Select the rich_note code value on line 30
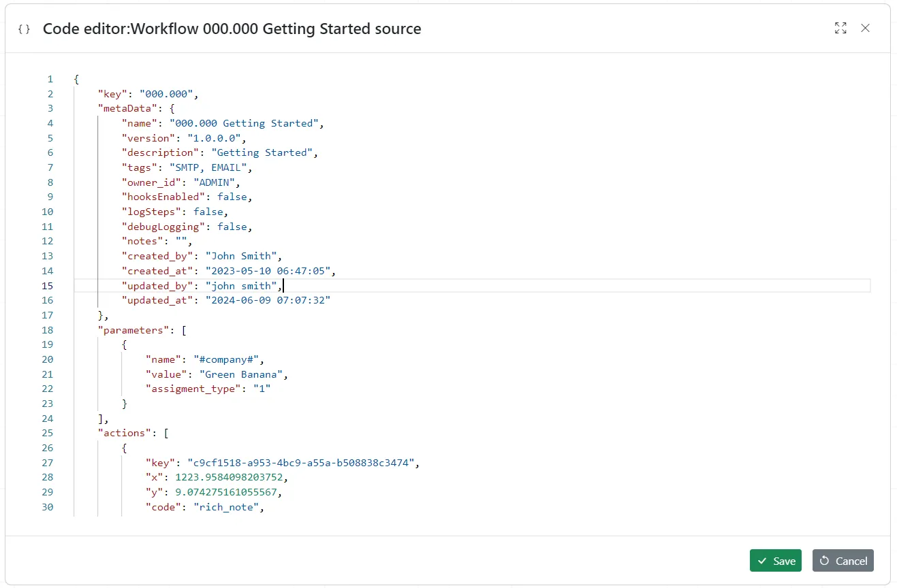Screen dimensions: 897x588 click(227, 506)
